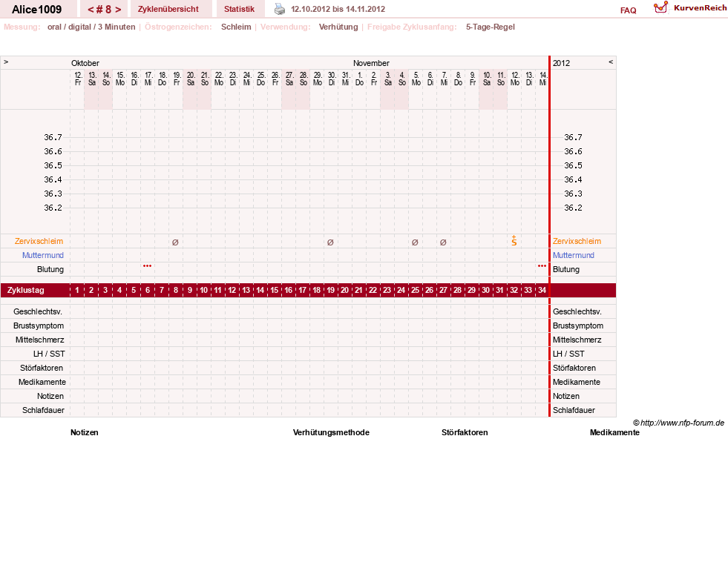Collapse chart with the top-right '<' arrow
Viewport: 728px width, 565px height.
click(611, 62)
